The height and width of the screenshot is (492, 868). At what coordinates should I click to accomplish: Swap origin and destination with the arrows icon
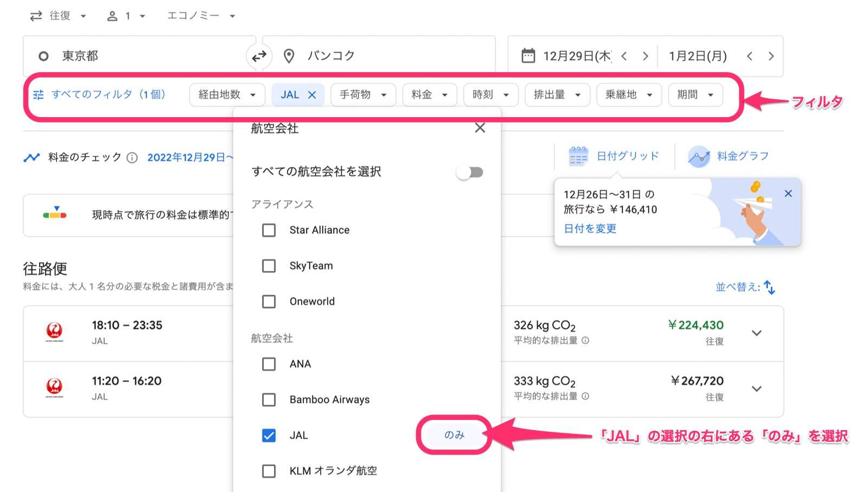pos(259,56)
